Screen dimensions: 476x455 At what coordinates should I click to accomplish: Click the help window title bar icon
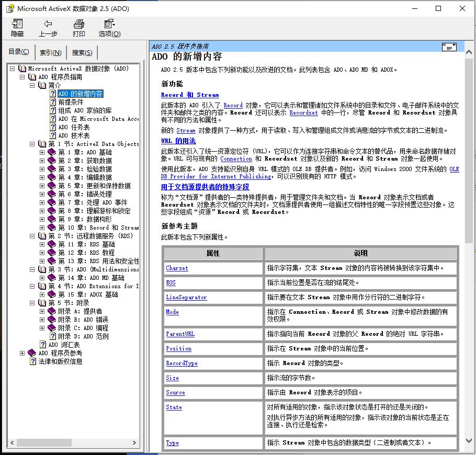[10, 8]
